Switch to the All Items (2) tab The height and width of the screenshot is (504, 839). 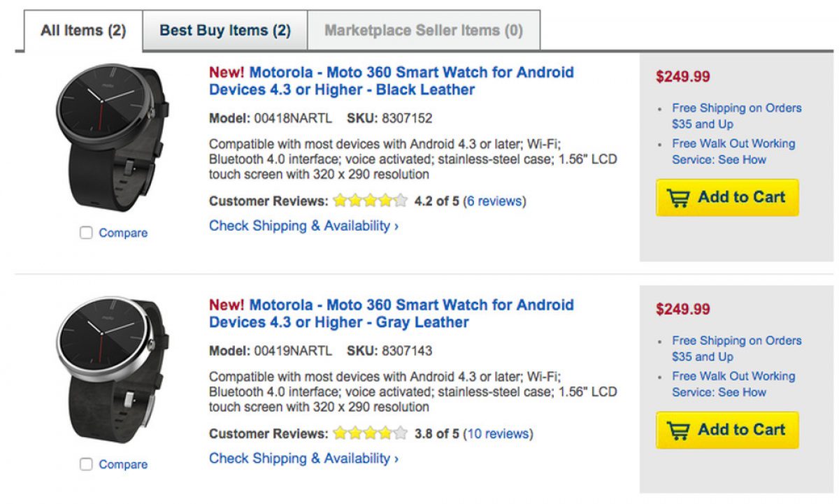(83, 31)
